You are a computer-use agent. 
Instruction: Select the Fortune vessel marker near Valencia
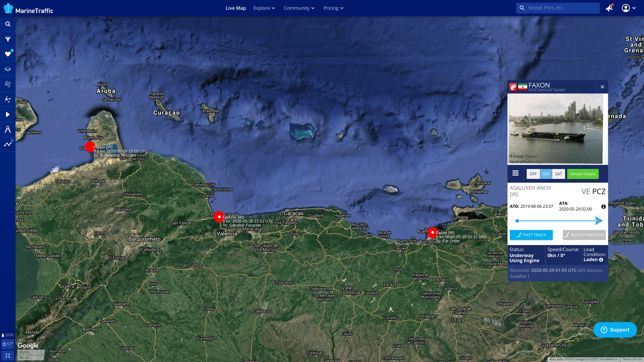pyautogui.click(x=219, y=217)
